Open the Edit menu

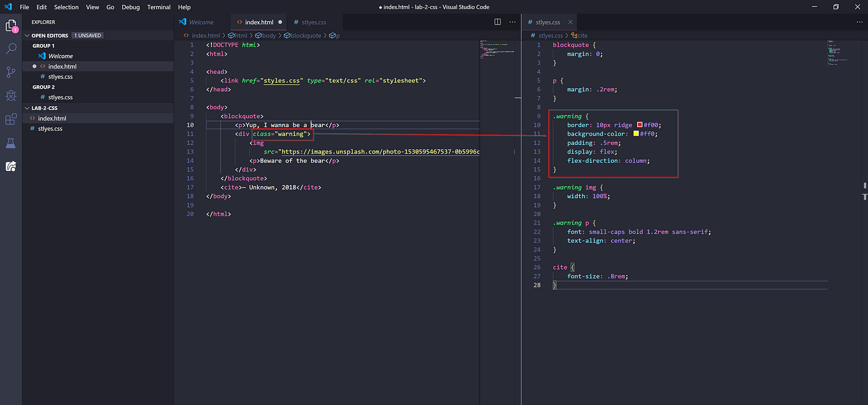42,7
